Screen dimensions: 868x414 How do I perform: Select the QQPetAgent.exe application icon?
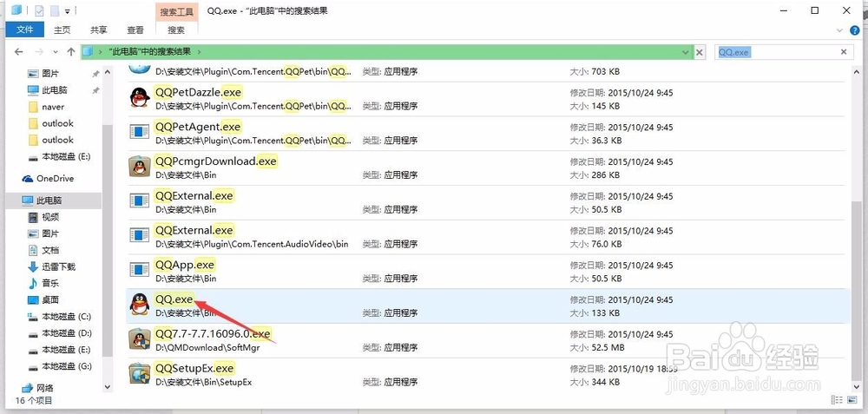(140, 132)
